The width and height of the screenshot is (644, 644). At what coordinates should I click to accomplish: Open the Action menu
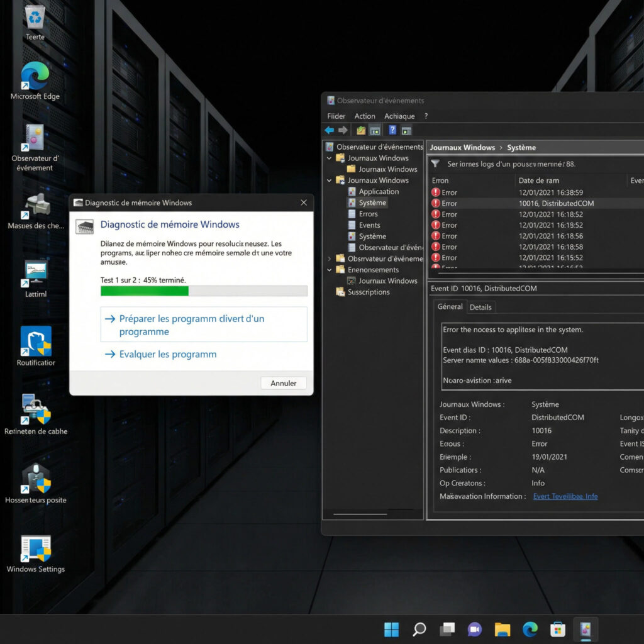[365, 116]
